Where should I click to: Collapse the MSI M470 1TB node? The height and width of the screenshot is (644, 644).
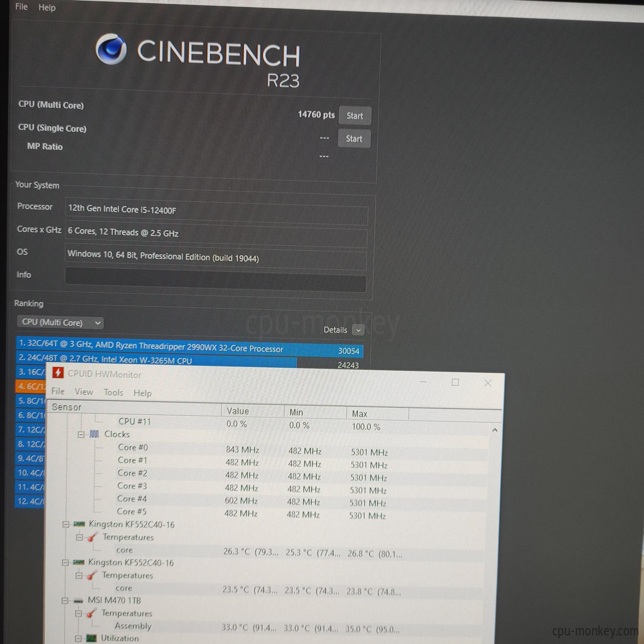coord(65,600)
